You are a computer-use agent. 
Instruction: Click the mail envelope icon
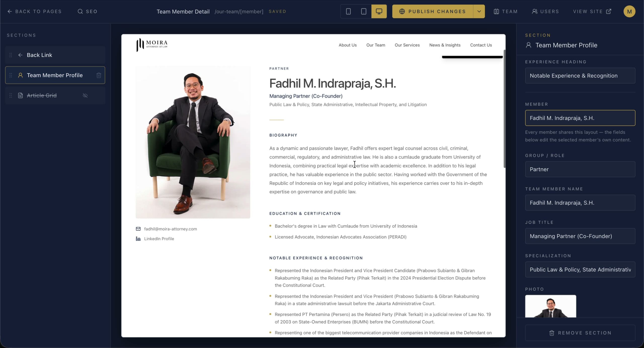pos(138,229)
